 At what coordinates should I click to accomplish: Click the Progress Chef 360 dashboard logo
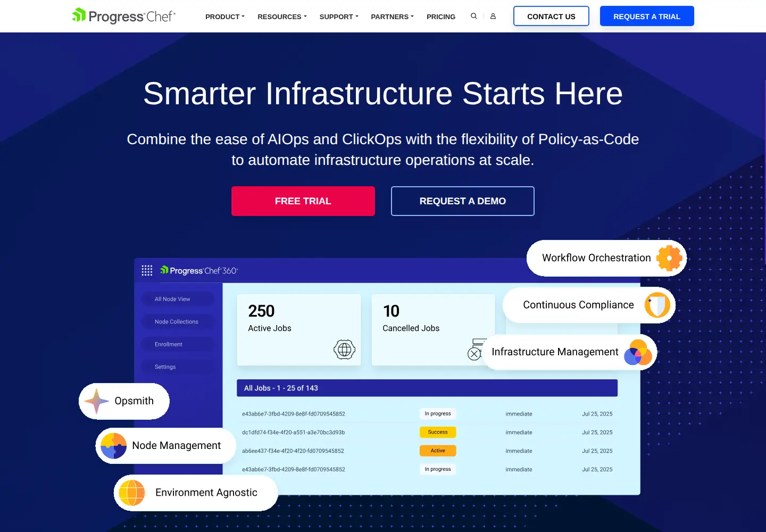(199, 270)
